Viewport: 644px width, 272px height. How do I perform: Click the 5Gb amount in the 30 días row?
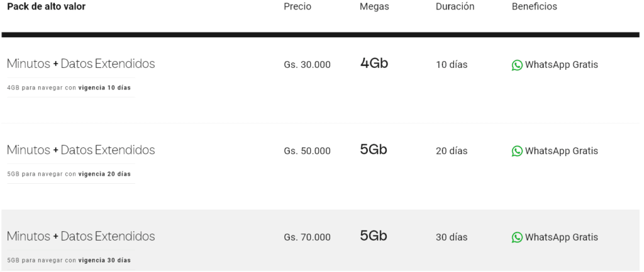point(374,236)
